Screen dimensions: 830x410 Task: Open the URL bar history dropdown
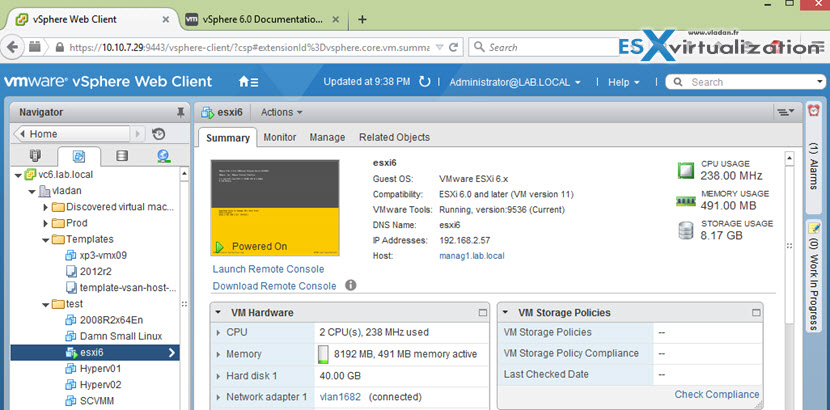(439, 47)
